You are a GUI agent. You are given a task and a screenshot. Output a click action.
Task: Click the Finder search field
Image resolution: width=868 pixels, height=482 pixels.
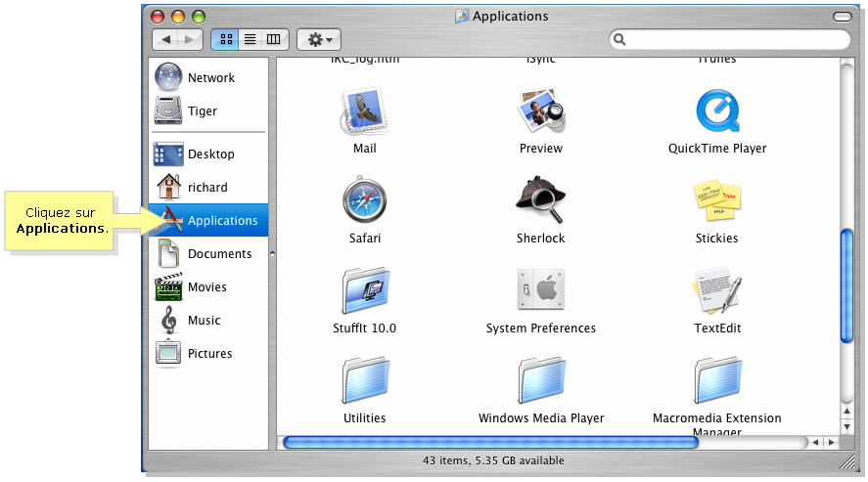click(730, 39)
